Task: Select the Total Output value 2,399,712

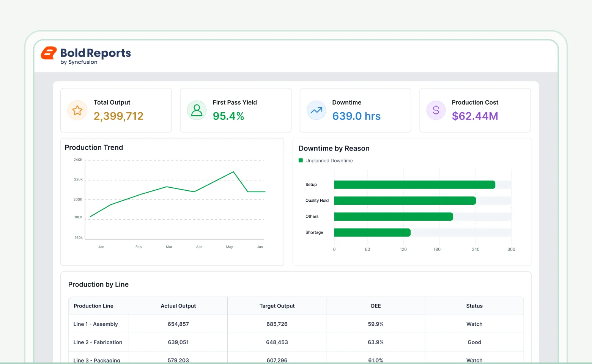Action: [118, 116]
